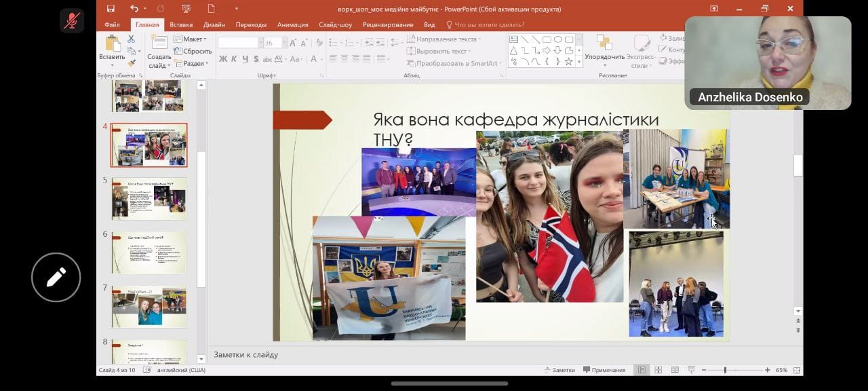
Task: Click the Save icon in quick access toolbar
Action: coord(111,9)
